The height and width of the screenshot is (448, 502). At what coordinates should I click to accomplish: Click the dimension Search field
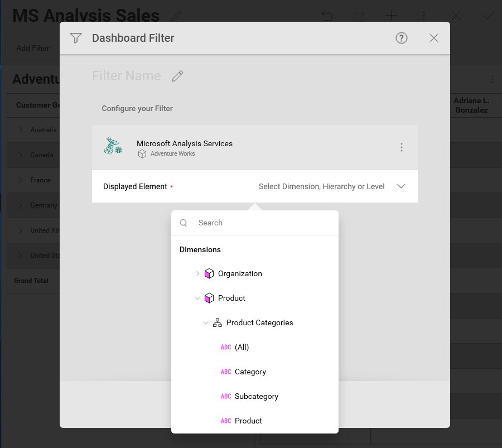pyautogui.click(x=262, y=223)
